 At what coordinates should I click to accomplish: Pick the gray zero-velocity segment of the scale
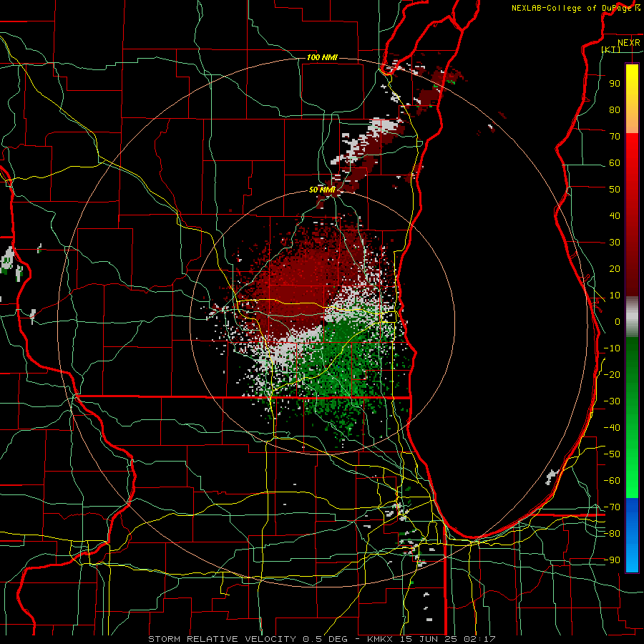632,317
